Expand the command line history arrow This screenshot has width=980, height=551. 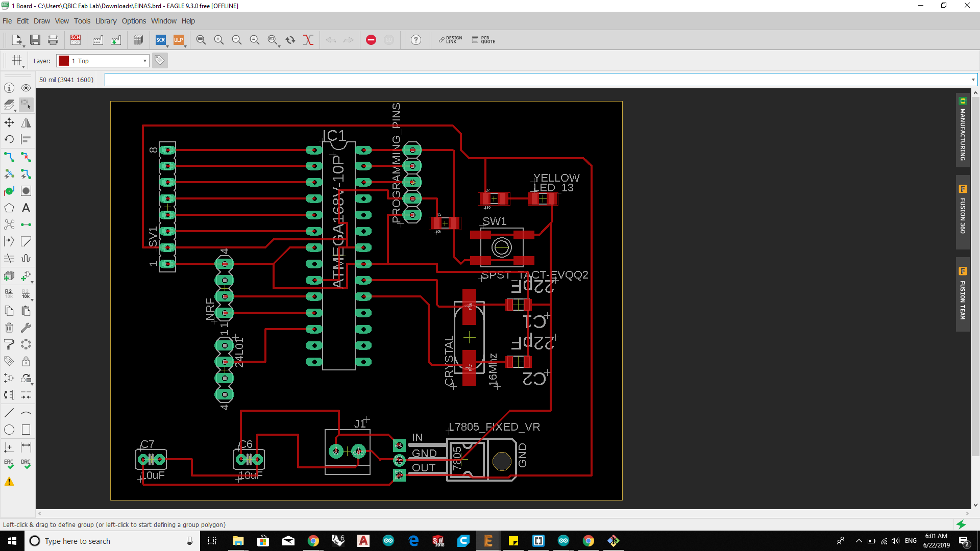[x=973, y=80]
